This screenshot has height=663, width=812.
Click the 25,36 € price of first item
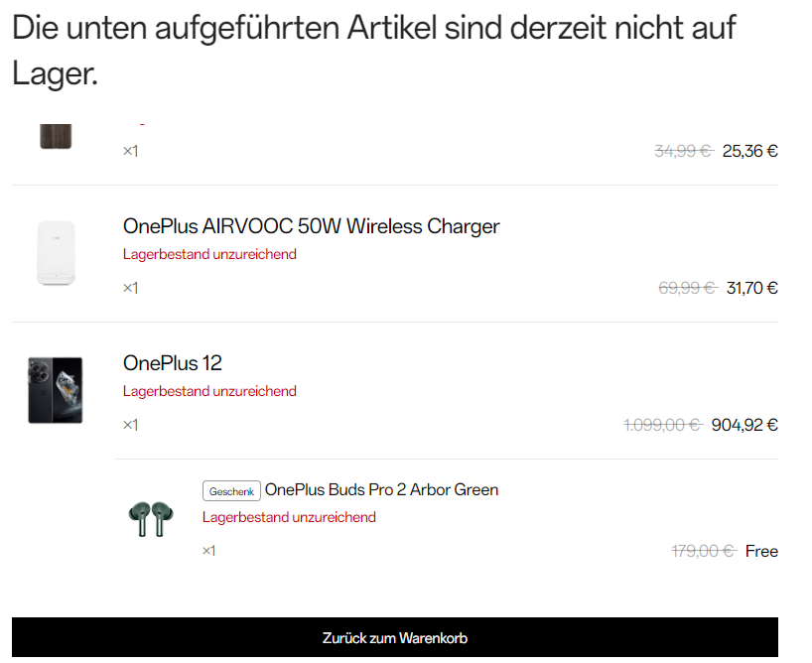749,151
